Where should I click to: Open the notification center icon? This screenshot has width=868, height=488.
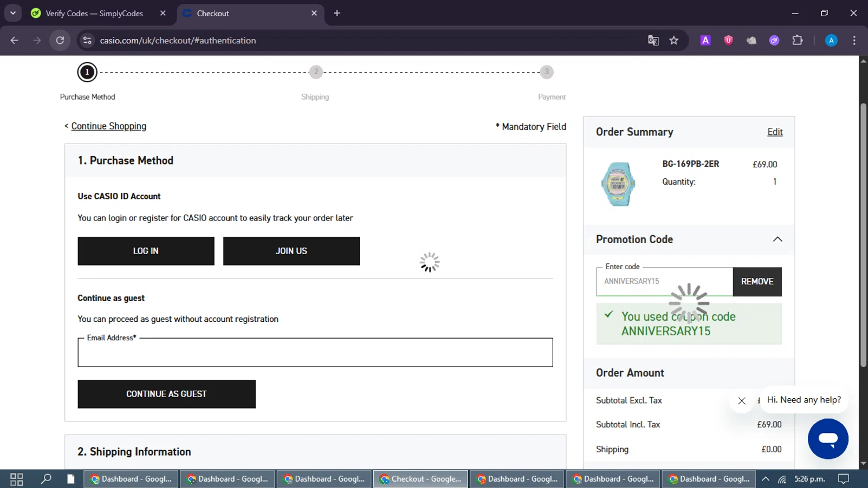[844, 479]
